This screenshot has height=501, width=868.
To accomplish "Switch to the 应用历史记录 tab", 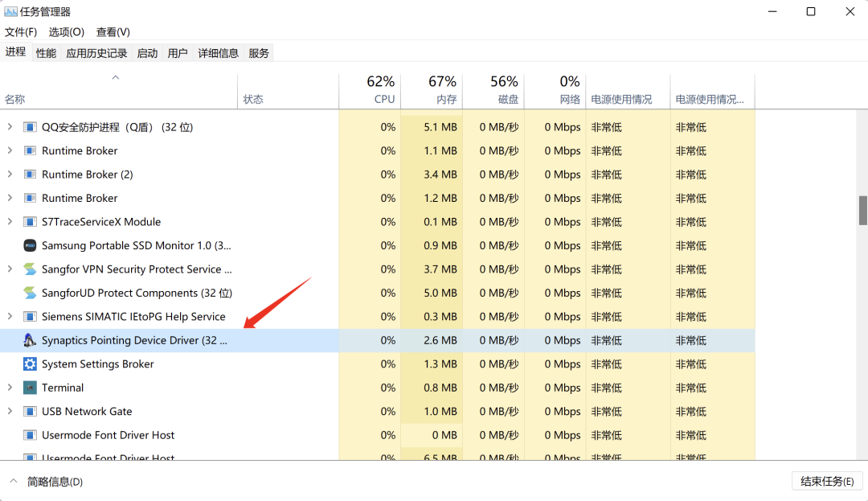I will click(x=97, y=53).
